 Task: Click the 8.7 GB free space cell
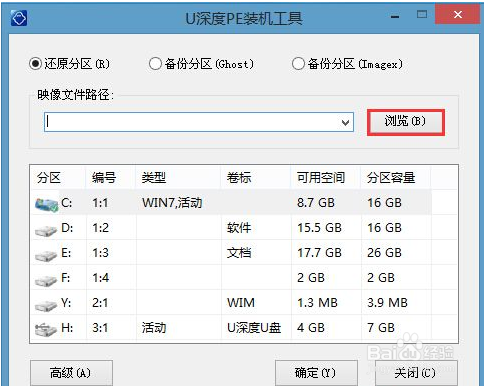tap(316, 203)
